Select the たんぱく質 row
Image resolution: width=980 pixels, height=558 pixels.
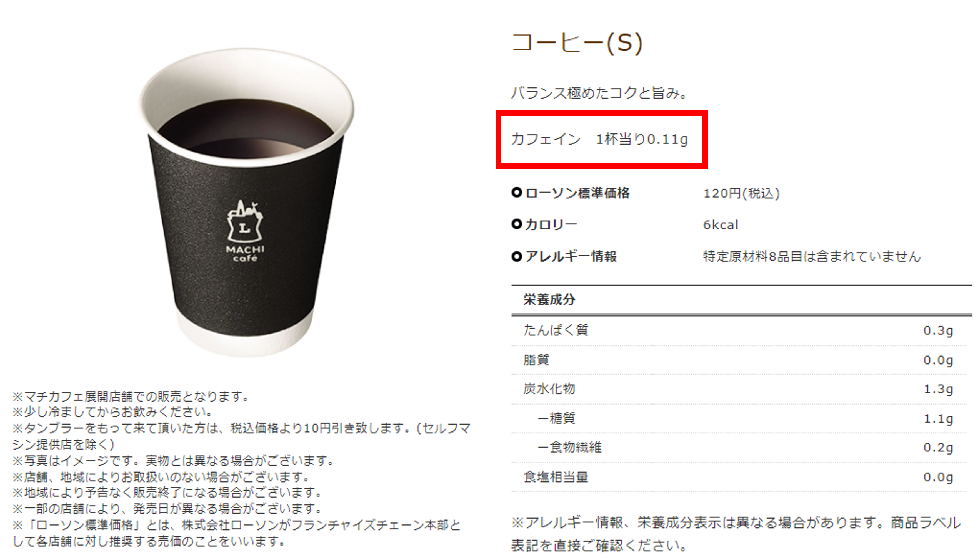point(739,330)
